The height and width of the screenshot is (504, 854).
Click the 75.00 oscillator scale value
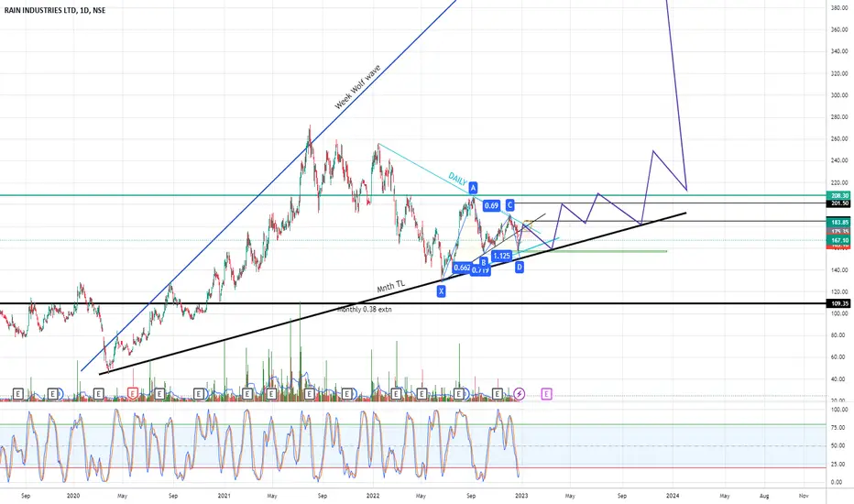pyautogui.click(x=839, y=428)
